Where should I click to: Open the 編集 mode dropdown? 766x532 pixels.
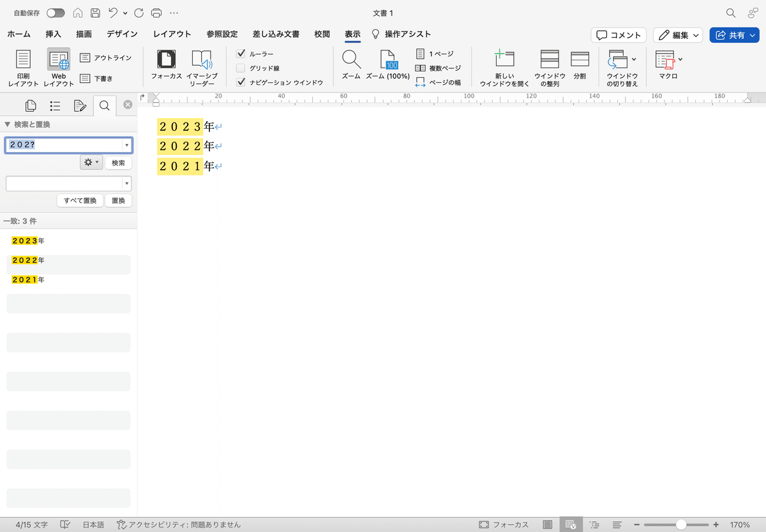pyautogui.click(x=678, y=35)
